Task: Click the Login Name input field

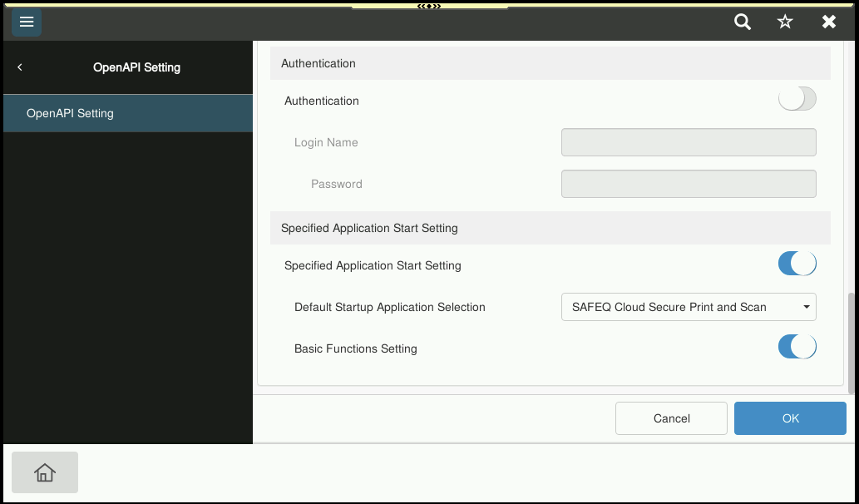Action: [x=689, y=142]
